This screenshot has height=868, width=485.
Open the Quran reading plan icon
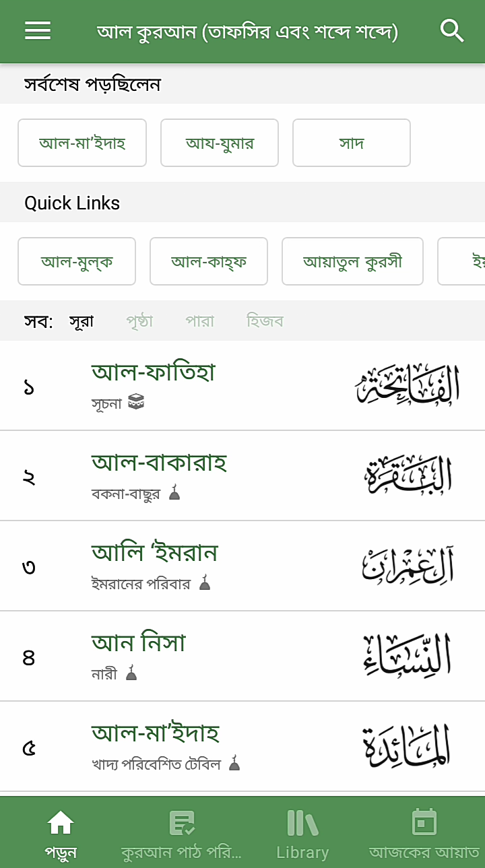tap(181, 822)
